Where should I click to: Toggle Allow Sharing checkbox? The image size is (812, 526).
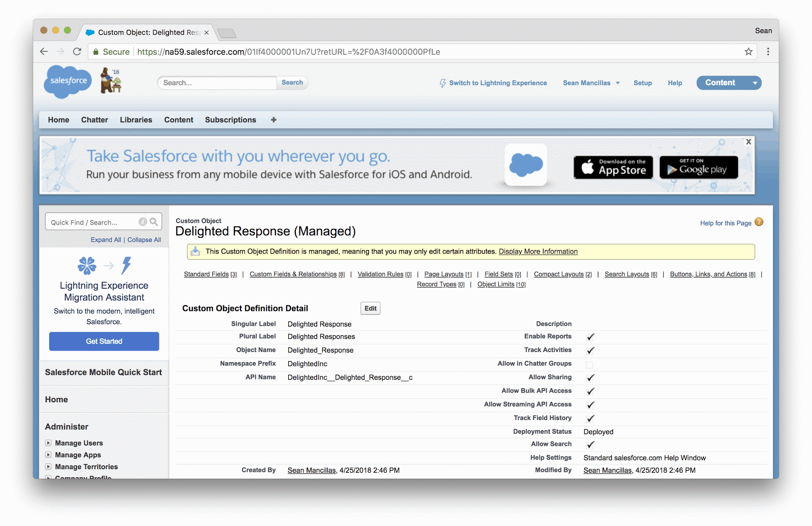pos(590,378)
